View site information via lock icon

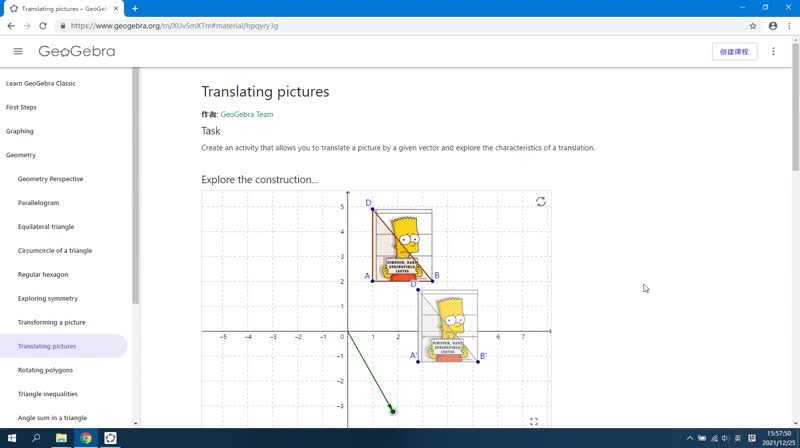[63, 26]
